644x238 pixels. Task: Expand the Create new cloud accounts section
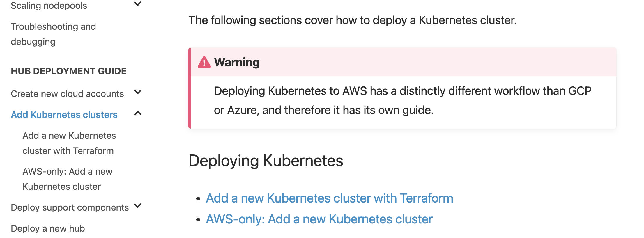(x=138, y=92)
